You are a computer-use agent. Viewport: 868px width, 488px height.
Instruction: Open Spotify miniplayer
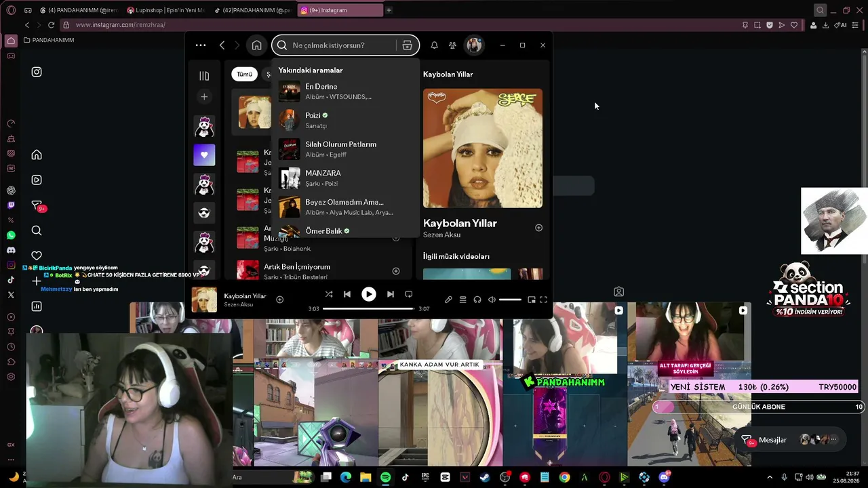pos(532,300)
